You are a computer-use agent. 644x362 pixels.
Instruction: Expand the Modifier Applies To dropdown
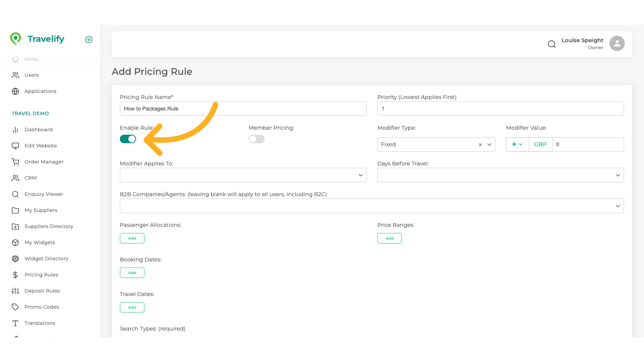coord(243,175)
